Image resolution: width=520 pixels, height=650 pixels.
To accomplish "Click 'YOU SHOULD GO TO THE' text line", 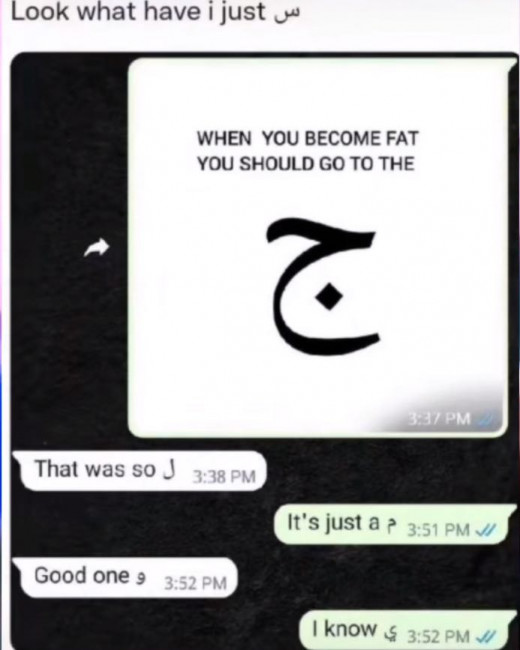I will (306, 164).
